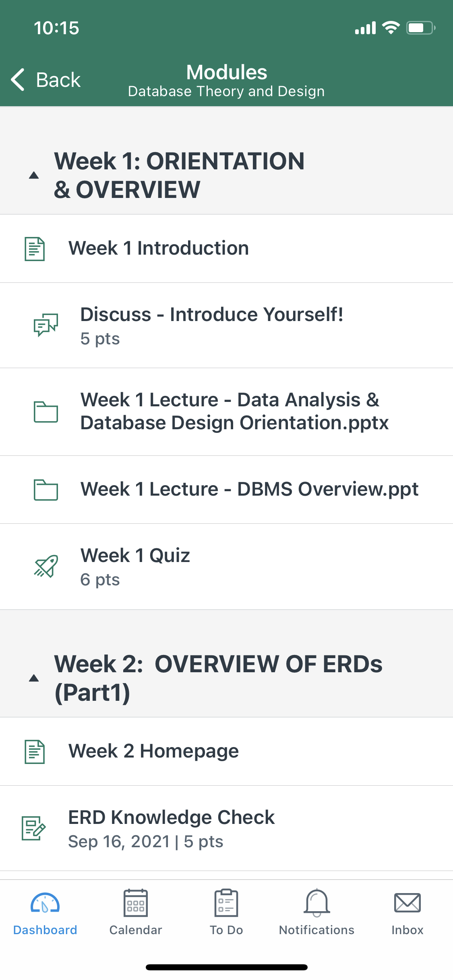Viewport: 453px width, 980px height.
Task: Show the Notifications tab
Action: click(x=317, y=912)
